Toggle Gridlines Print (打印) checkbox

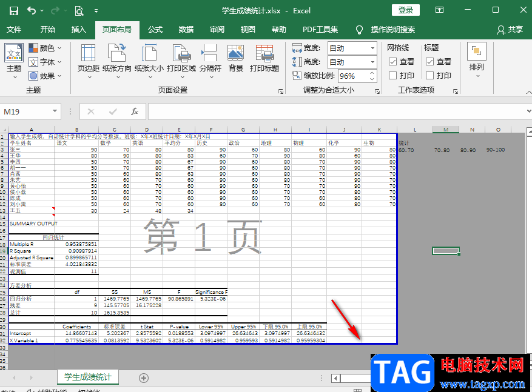pos(392,76)
